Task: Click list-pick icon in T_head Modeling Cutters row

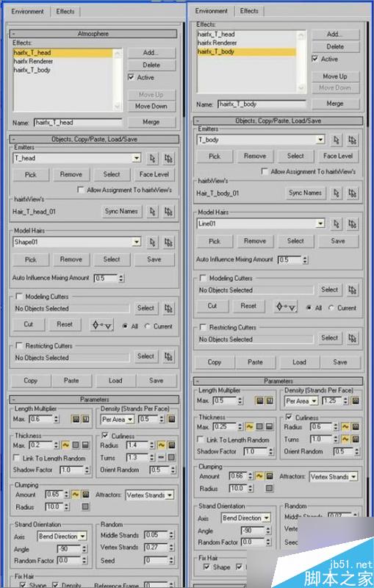Action: [x=168, y=308]
